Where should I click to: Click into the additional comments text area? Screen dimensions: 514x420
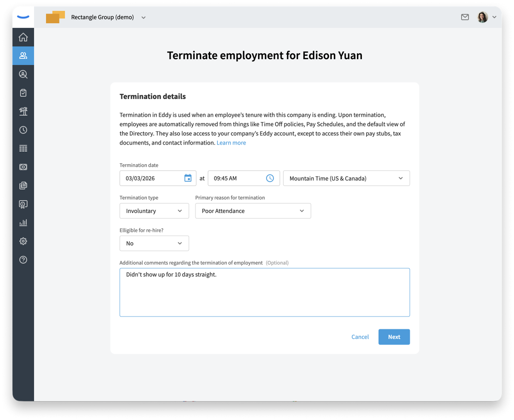(264, 292)
